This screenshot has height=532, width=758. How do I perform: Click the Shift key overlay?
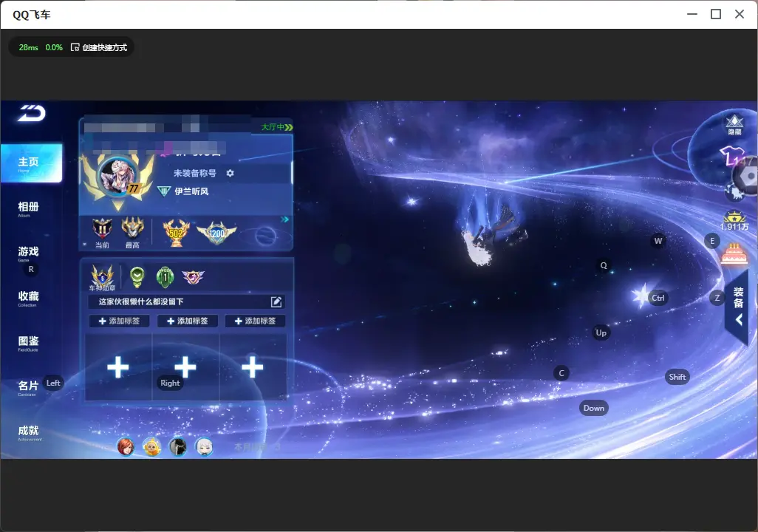tap(677, 378)
